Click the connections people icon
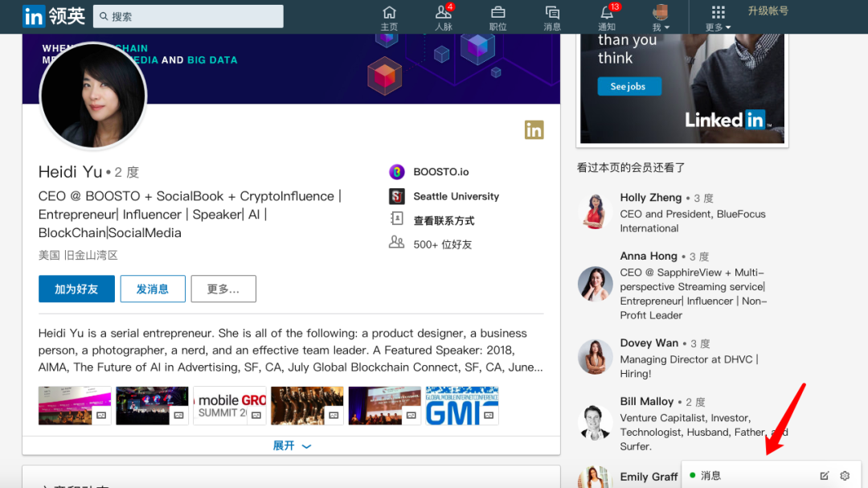Image resolution: width=868 pixels, height=488 pixels. [396, 242]
